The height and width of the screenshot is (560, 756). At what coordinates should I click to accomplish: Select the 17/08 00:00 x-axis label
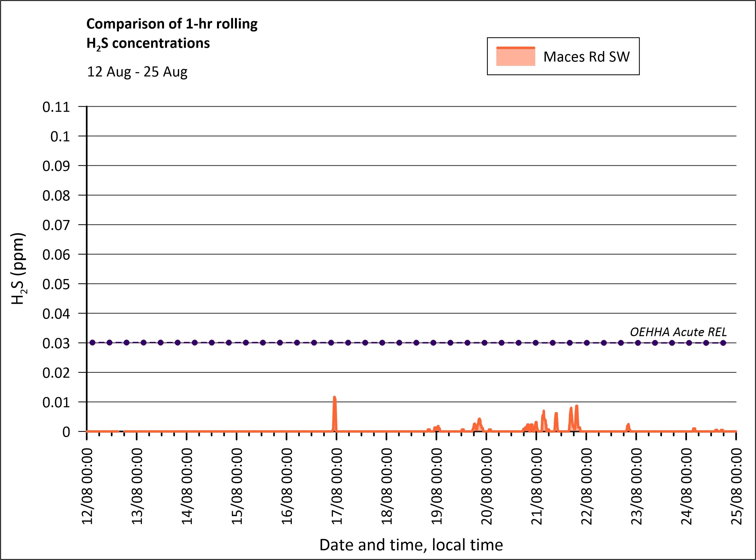336,487
